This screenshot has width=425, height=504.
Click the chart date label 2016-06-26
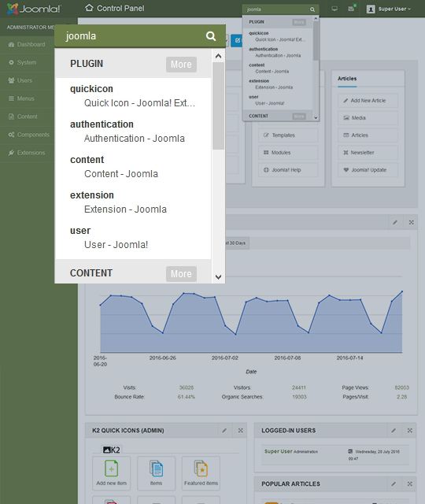[x=163, y=358]
